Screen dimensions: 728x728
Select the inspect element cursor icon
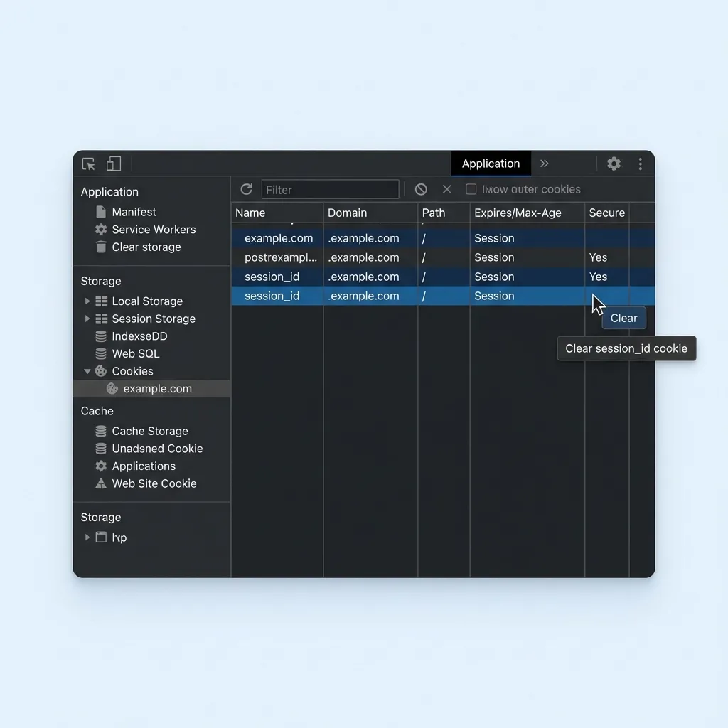tap(88, 164)
